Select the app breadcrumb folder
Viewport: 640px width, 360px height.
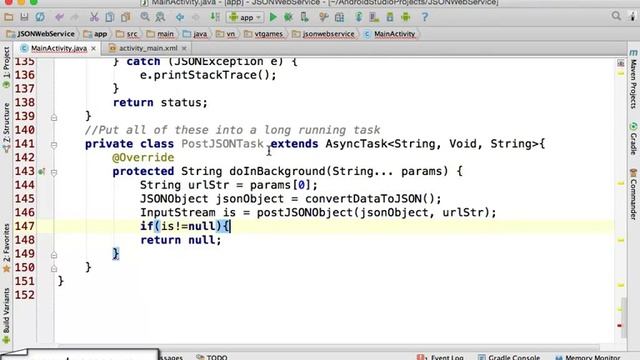[x=96, y=34]
